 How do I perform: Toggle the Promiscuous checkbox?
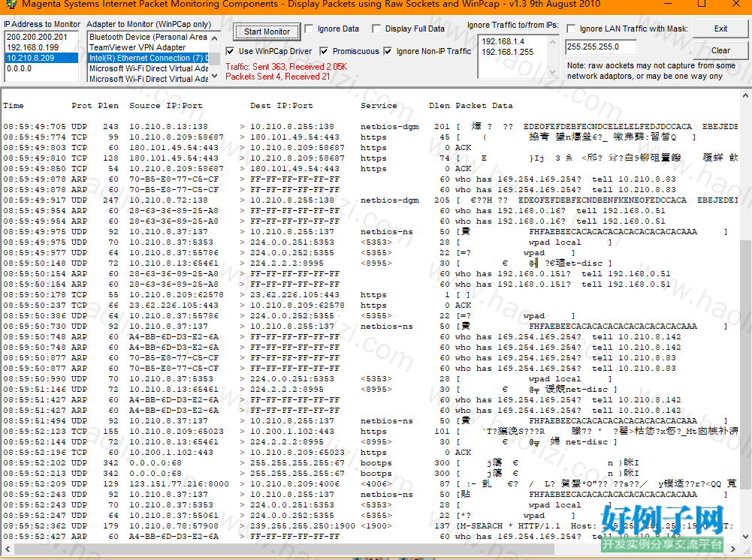pyautogui.click(x=325, y=51)
